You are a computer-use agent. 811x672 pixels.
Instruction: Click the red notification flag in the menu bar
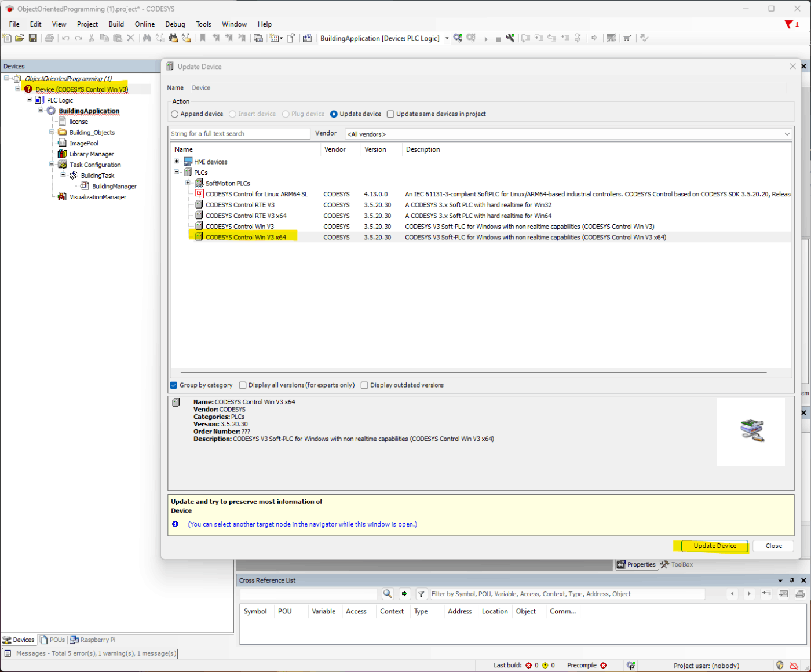(x=788, y=24)
